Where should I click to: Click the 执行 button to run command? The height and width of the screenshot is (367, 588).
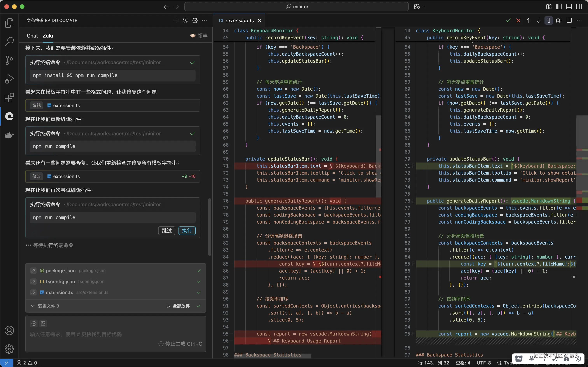pyautogui.click(x=187, y=231)
